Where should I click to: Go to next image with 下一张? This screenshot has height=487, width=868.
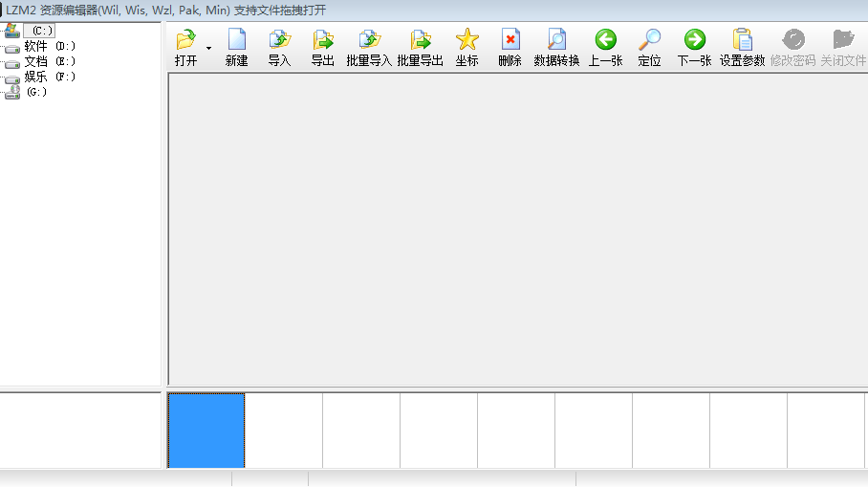[694, 48]
